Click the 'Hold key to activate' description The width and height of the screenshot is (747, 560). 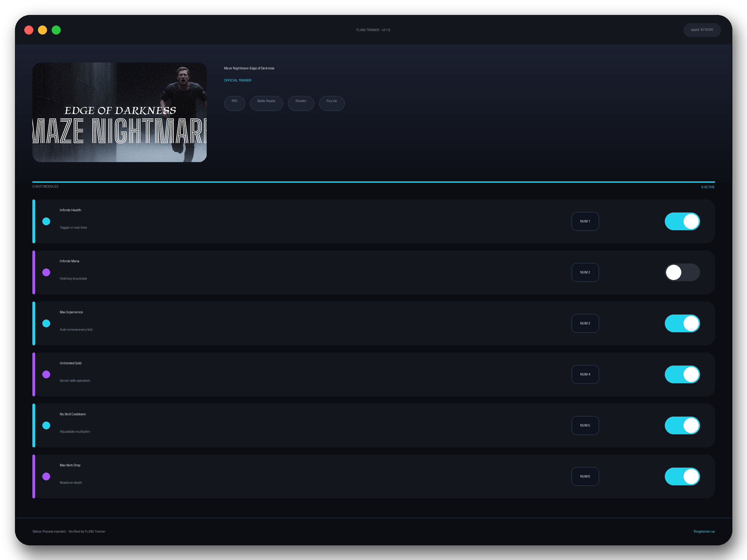[73, 278]
